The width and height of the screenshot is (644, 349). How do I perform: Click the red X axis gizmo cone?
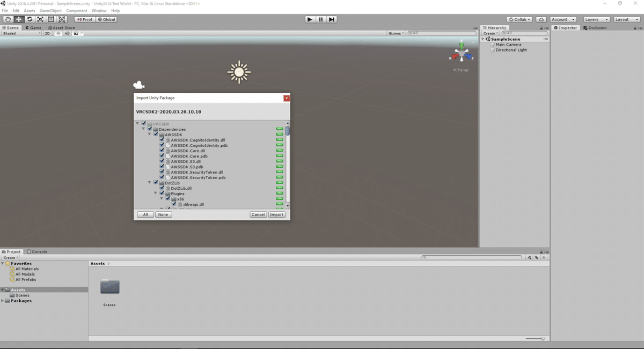pos(454,55)
